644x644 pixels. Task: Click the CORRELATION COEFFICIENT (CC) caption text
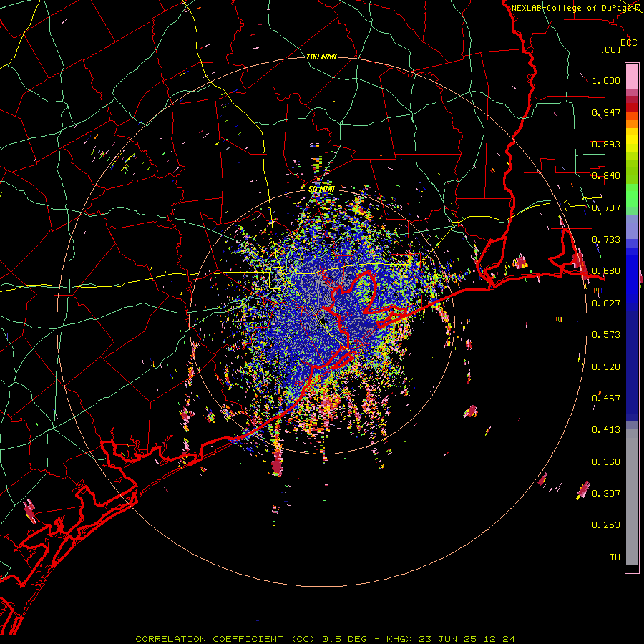[x=226, y=639]
